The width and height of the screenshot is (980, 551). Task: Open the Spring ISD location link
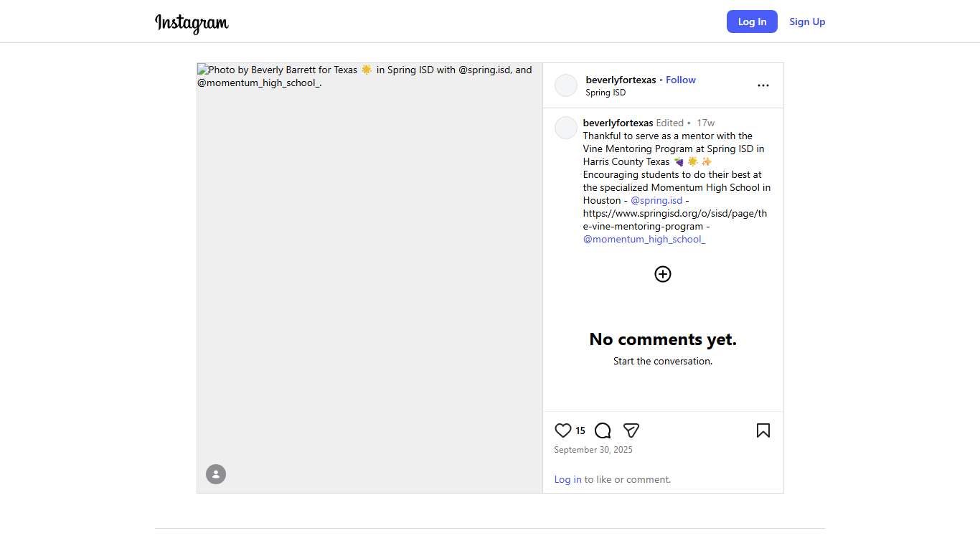click(x=606, y=93)
